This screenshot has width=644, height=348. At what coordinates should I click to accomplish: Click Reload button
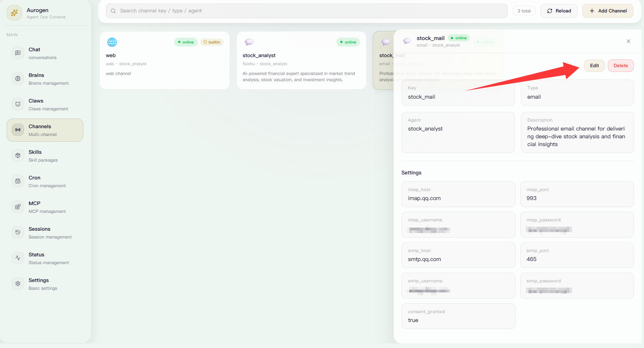click(x=559, y=11)
